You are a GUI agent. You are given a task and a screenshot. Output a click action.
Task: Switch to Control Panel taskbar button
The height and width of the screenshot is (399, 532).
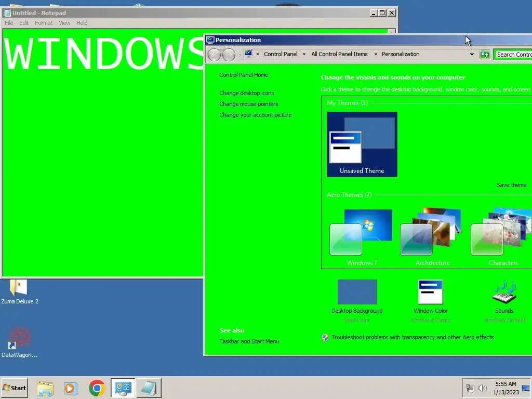pyautogui.click(x=123, y=388)
